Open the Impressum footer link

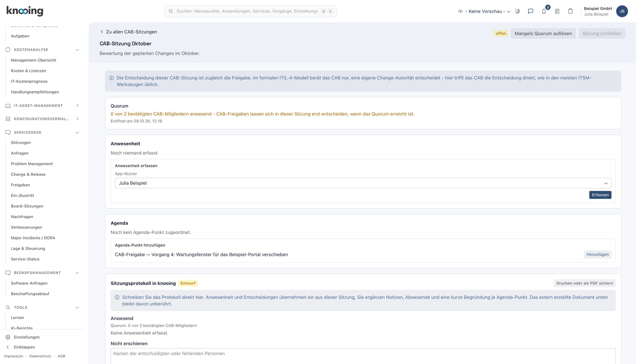point(14,356)
